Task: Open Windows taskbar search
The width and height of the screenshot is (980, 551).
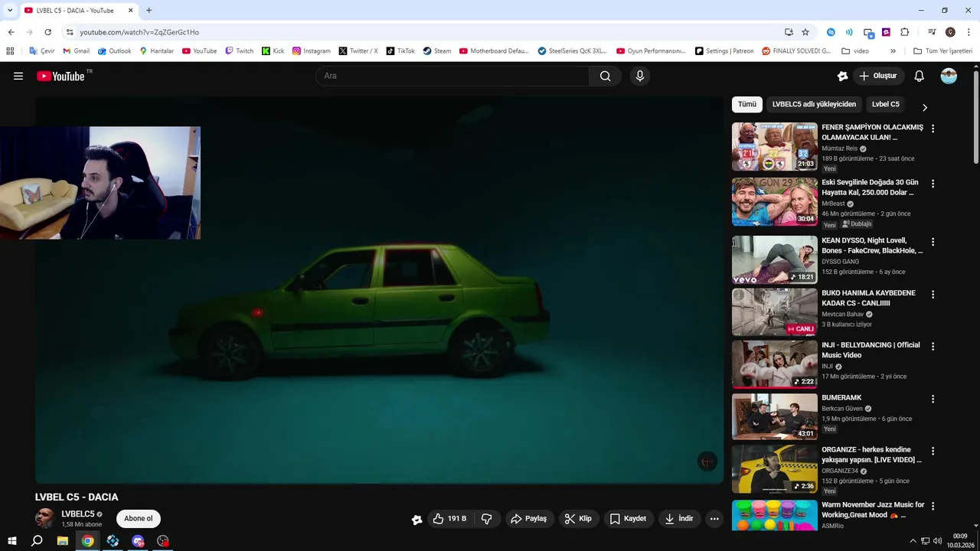Action: pos(37,541)
